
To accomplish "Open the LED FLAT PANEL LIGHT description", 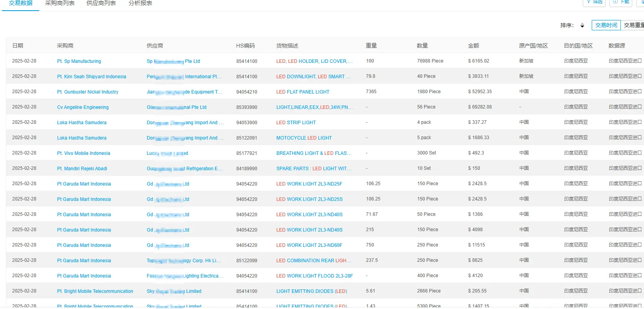I will click(x=303, y=92).
